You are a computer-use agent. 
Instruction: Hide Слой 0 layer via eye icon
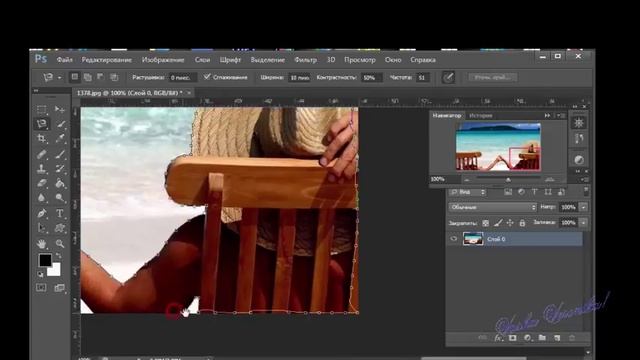tap(453, 239)
